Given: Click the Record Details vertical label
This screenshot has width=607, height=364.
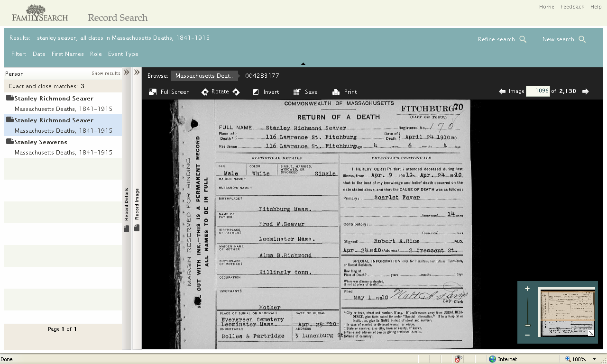Looking at the screenshot, I should (127, 204).
